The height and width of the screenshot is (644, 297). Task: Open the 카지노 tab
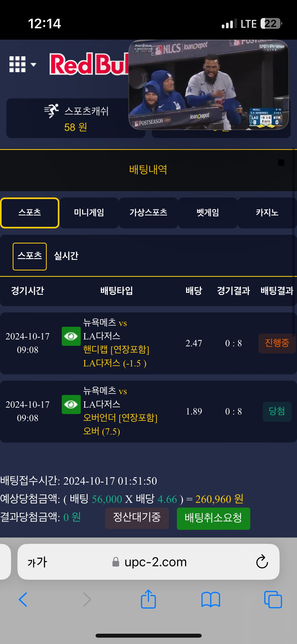[x=267, y=213]
